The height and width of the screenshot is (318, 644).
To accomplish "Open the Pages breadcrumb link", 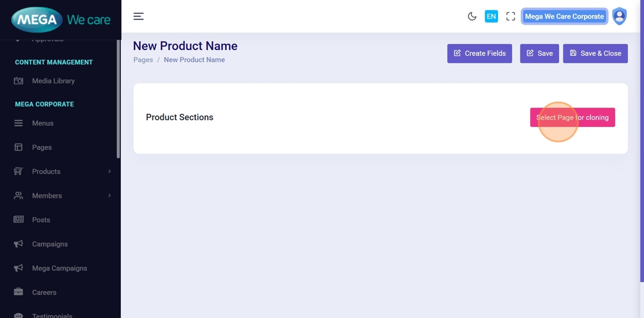I will tap(143, 60).
